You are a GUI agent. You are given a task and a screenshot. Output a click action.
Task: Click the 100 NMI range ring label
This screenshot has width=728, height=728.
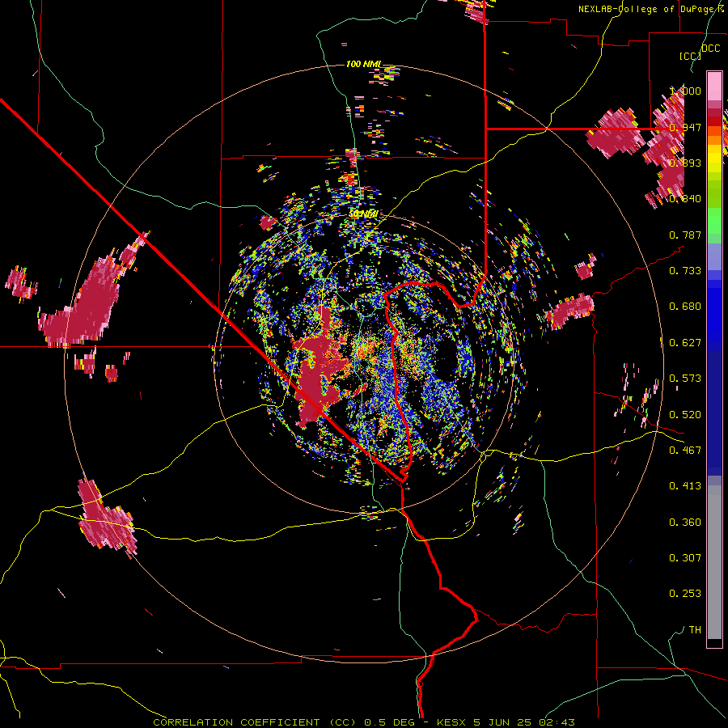coord(363,64)
